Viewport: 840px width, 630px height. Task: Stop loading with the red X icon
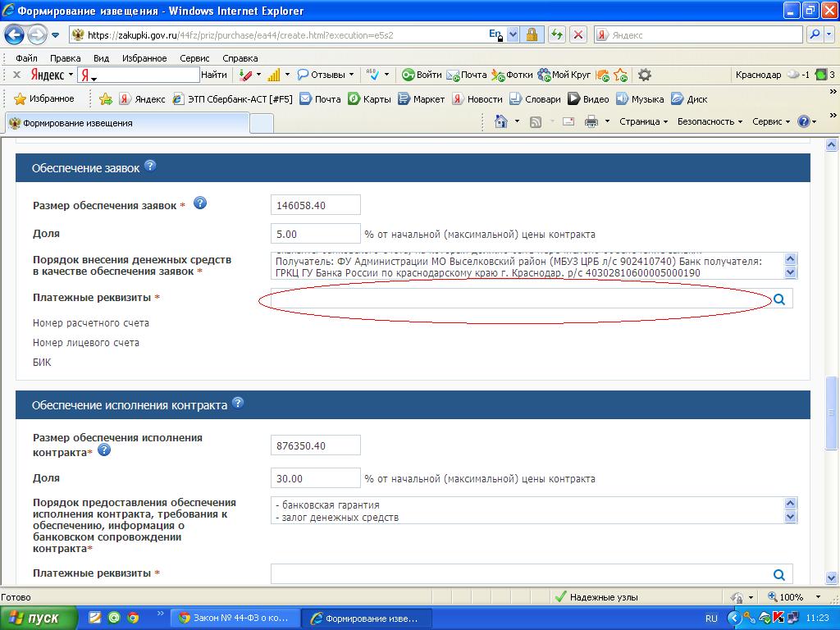pyautogui.click(x=578, y=35)
